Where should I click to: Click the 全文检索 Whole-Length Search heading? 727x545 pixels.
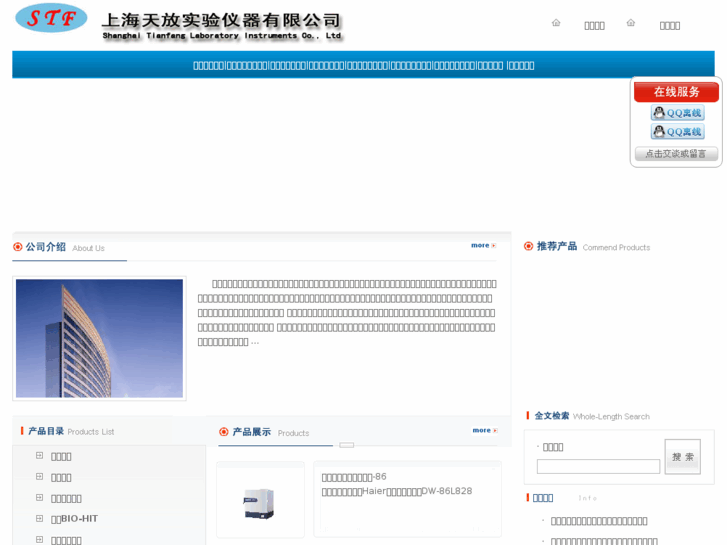pyautogui.click(x=592, y=416)
